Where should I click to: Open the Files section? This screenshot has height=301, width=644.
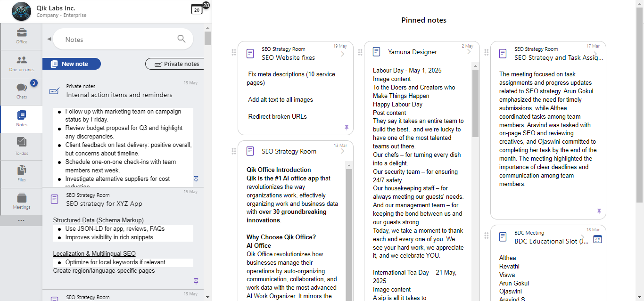click(22, 173)
